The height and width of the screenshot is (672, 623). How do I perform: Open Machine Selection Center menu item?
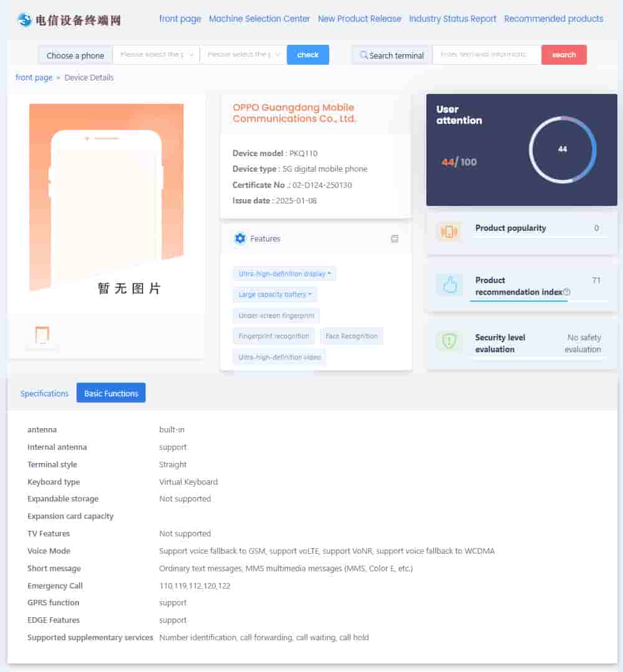point(259,19)
